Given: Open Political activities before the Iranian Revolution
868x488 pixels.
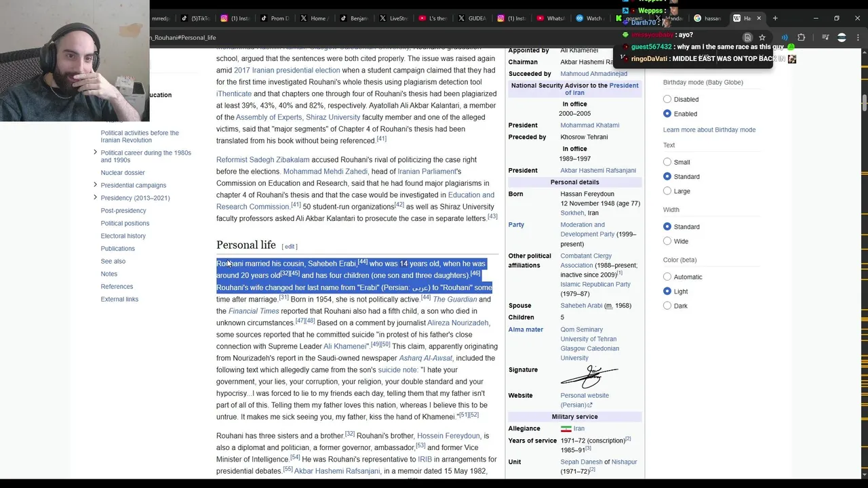Looking at the screenshot, I should [x=140, y=136].
